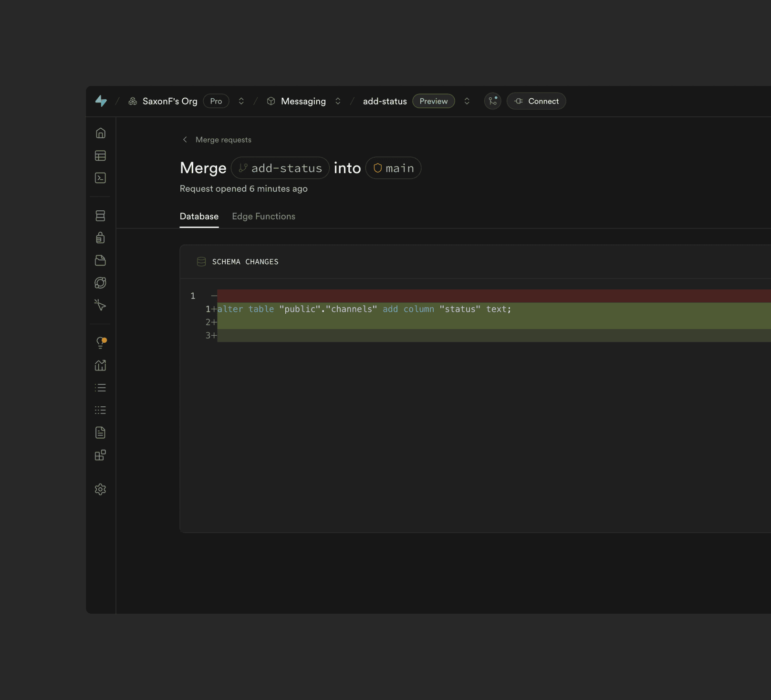The image size is (771, 700).
Task: Click the add-status branch pill in title
Action: pos(280,168)
